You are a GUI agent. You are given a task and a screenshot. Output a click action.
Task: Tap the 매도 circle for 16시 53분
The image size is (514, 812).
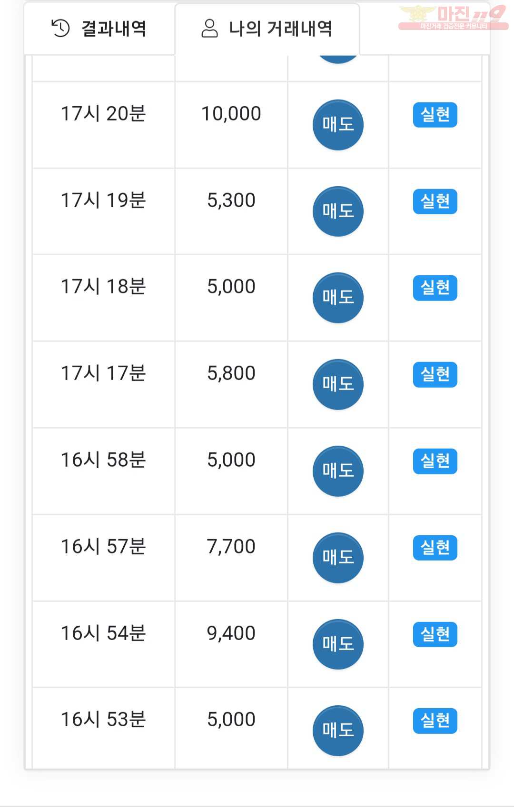tap(338, 731)
